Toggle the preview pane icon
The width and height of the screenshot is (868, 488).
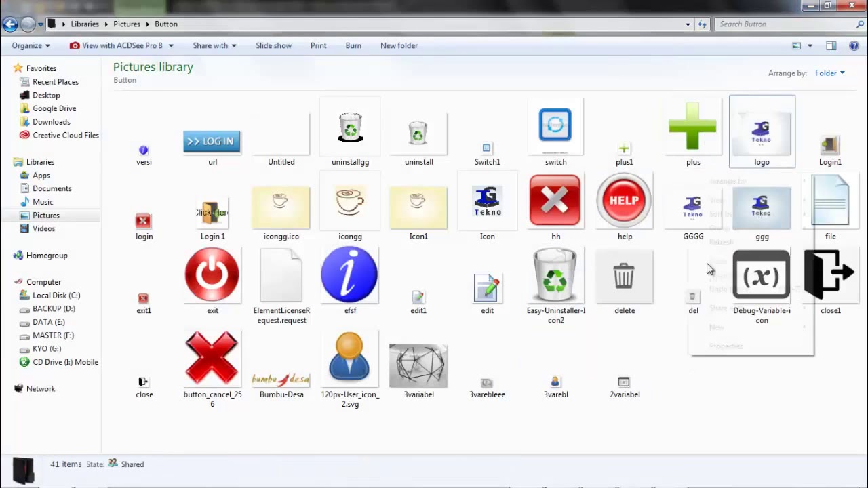(831, 45)
